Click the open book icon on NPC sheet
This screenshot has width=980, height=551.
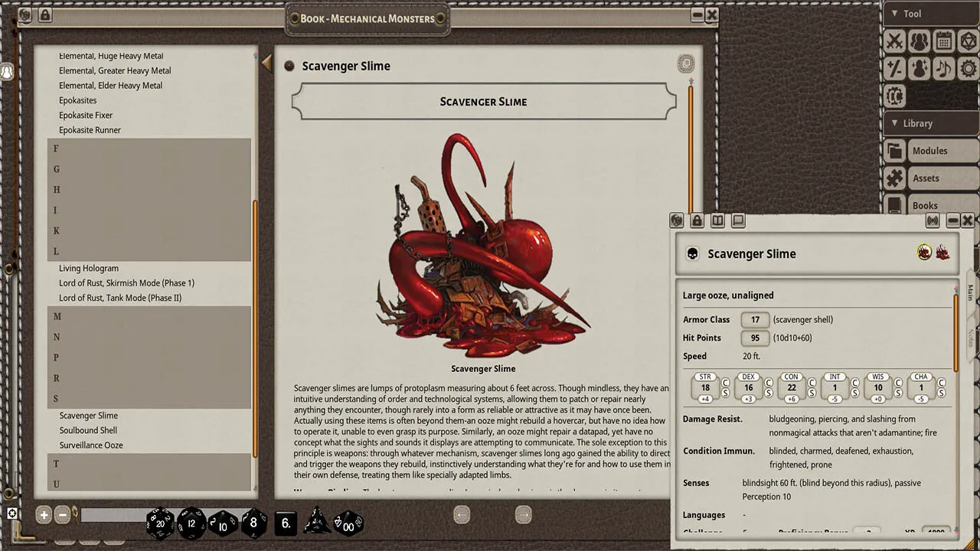click(x=717, y=220)
